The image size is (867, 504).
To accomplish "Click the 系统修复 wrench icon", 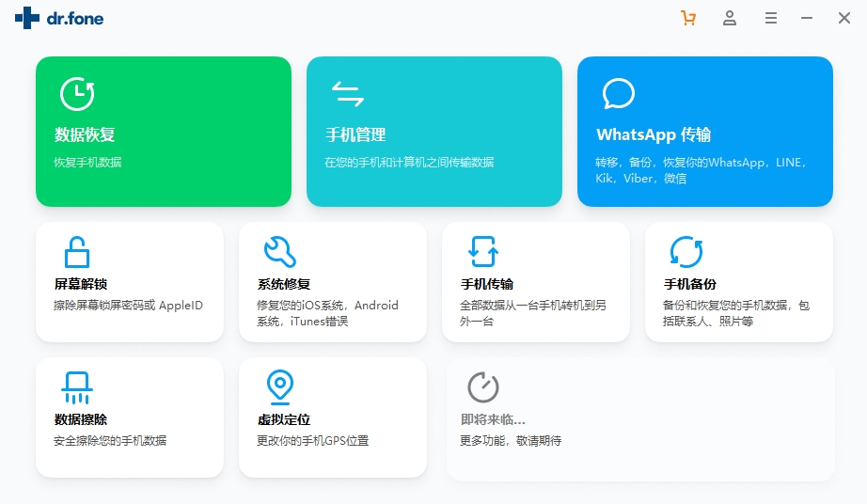I will 280,252.
